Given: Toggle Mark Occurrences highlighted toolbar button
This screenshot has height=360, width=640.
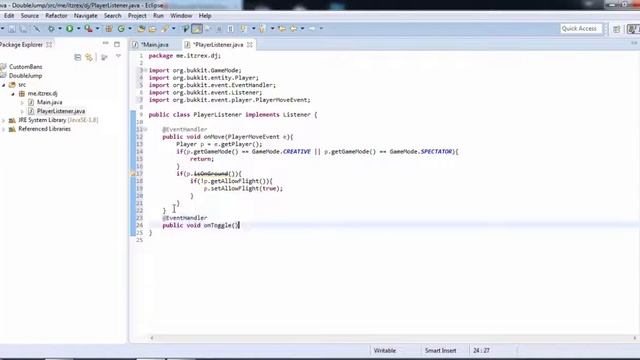Looking at the screenshot, I should pyautogui.click(x=196, y=29).
